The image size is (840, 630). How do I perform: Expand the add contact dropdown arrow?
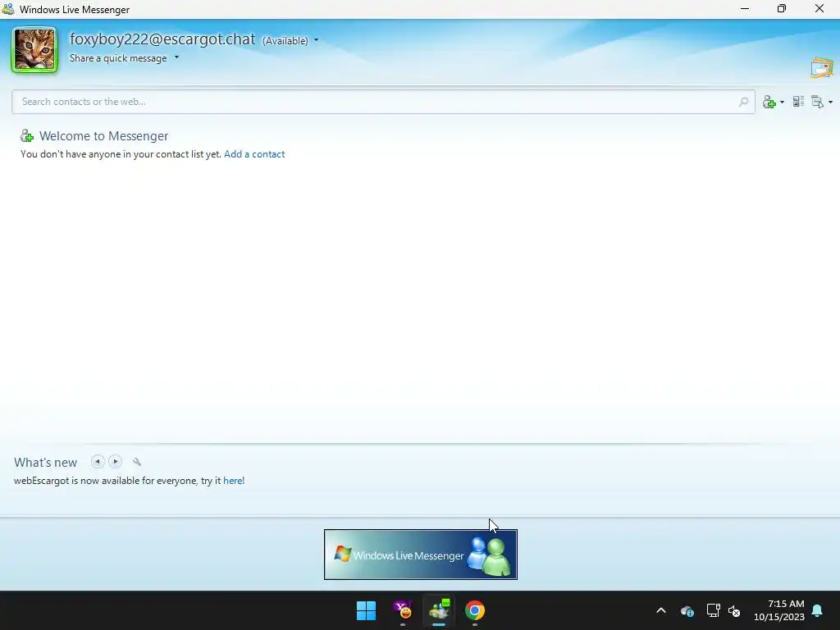[782, 102]
